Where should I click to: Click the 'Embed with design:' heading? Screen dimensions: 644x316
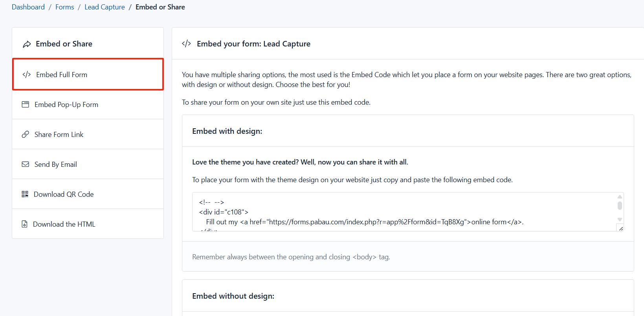(227, 131)
